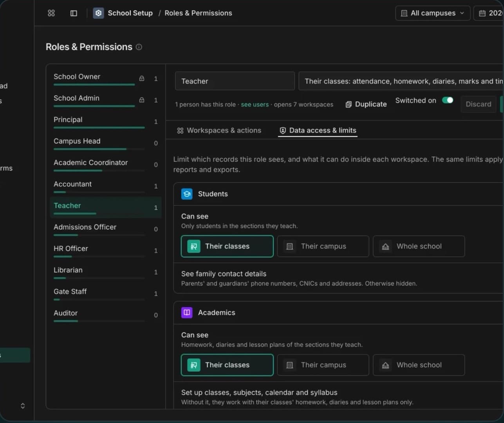The width and height of the screenshot is (504, 423).
Task: Toggle the sidebar panel icon
Action: (x=74, y=13)
